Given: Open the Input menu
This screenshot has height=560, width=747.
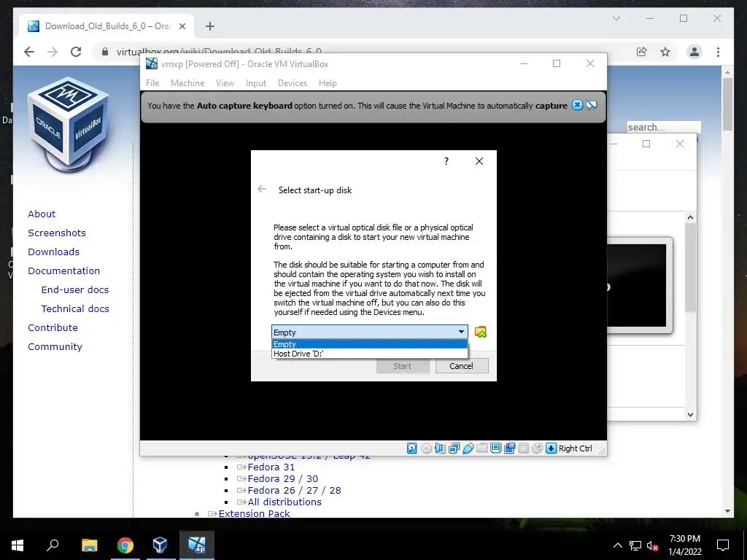Looking at the screenshot, I should click(256, 83).
